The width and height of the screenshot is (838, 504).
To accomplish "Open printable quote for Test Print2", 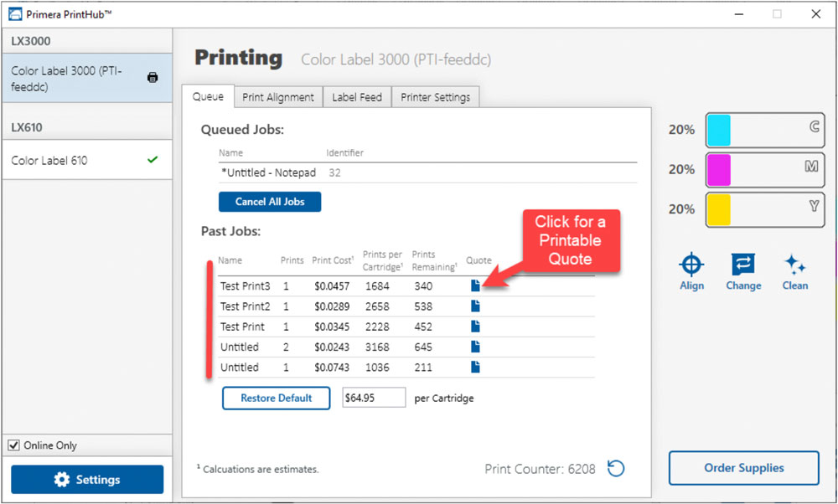I will (x=475, y=306).
